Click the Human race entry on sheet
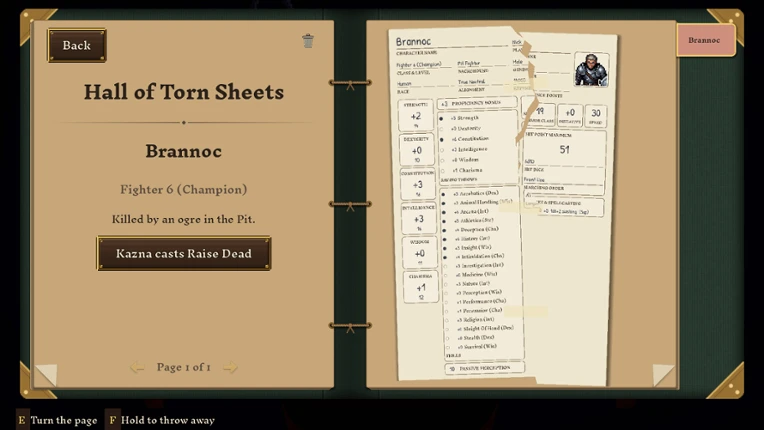Viewport: 764px width, 430px height. click(404, 84)
